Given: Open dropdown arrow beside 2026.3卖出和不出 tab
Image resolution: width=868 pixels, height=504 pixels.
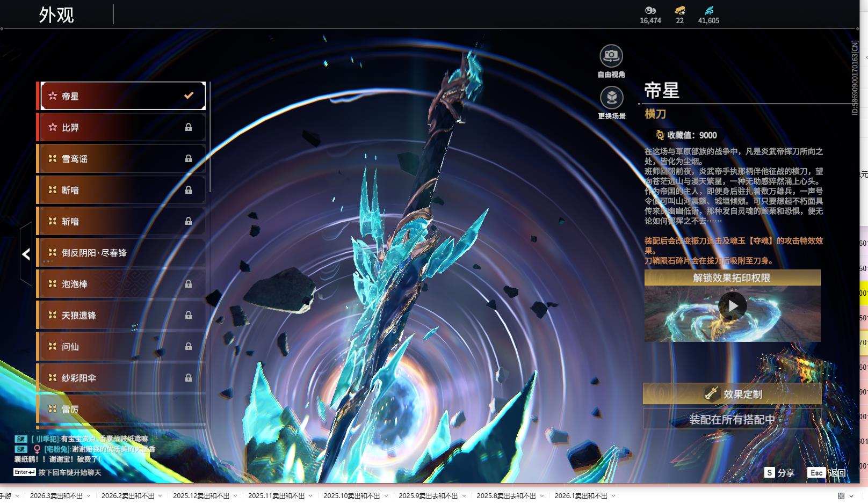Looking at the screenshot, I should point(89,496).
